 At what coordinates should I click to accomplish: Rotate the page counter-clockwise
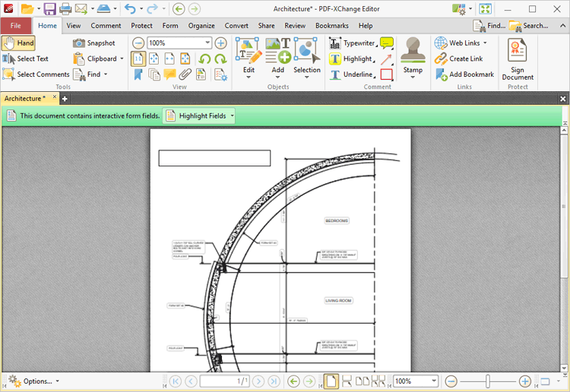click(204, 58)
